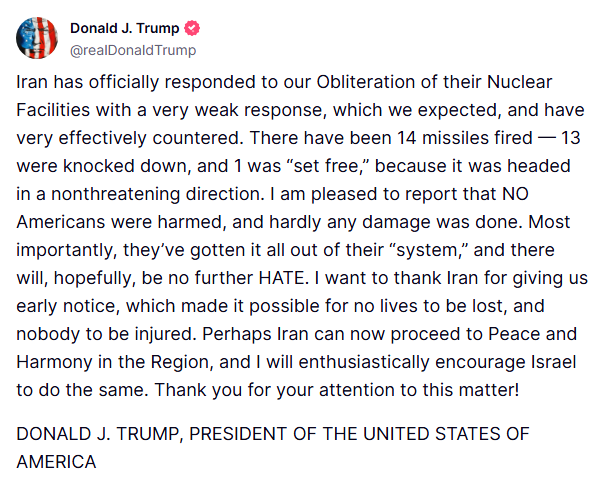Click the phrase "14 missiles fired"
Image resolution: width=606 pixels, height=479 pixels.
(x=465, y=138)
